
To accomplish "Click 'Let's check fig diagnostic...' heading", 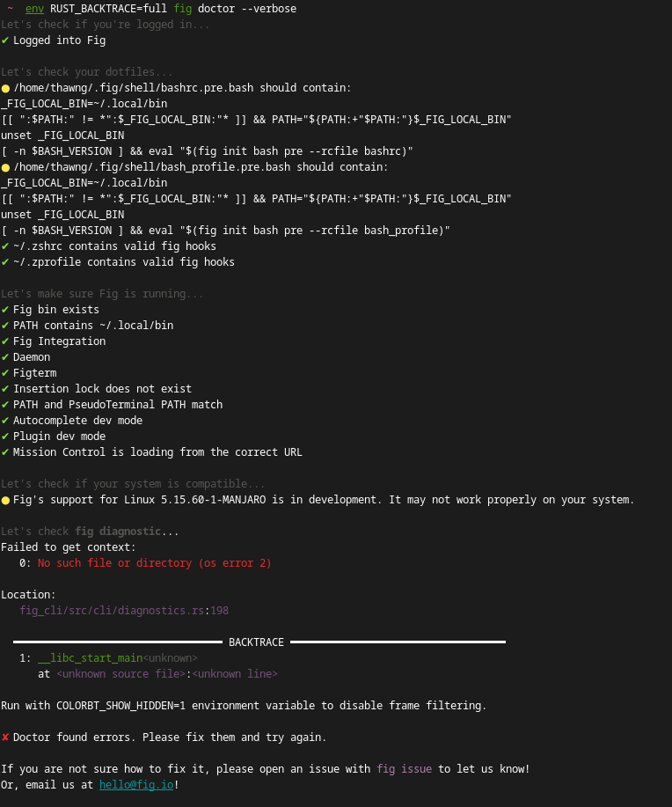I will [x=90, y=532].
